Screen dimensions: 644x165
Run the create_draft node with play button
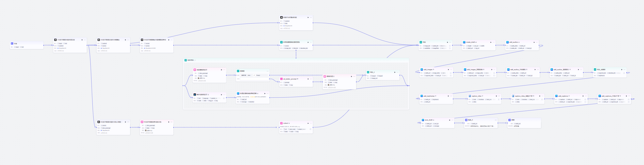pos(491,42)
